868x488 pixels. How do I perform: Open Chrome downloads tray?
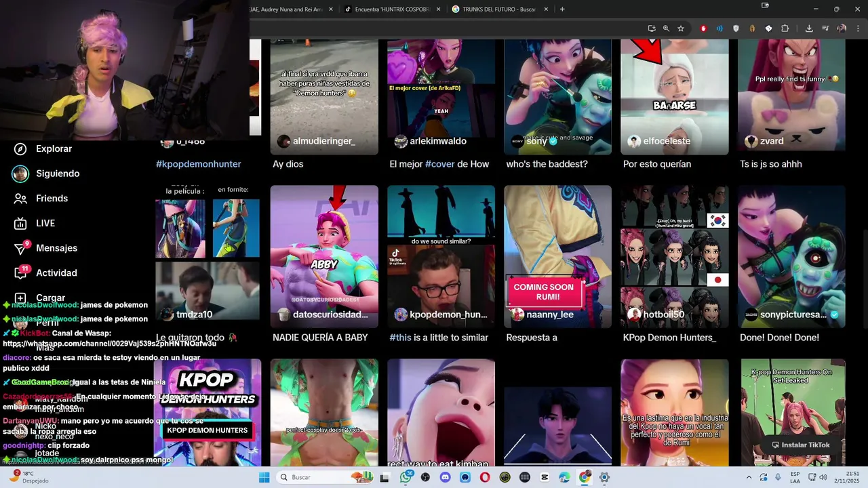click(809, 28)
